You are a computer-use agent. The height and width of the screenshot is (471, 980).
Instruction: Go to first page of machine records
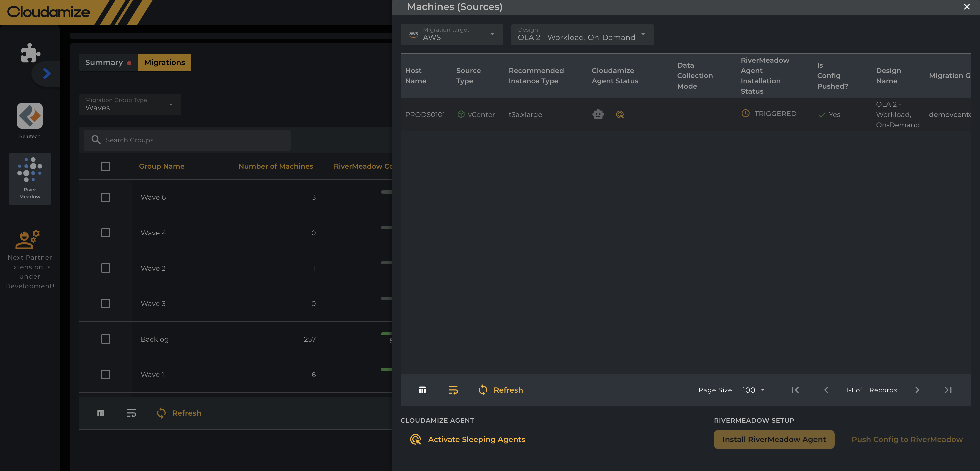click(x=795, y=390)
